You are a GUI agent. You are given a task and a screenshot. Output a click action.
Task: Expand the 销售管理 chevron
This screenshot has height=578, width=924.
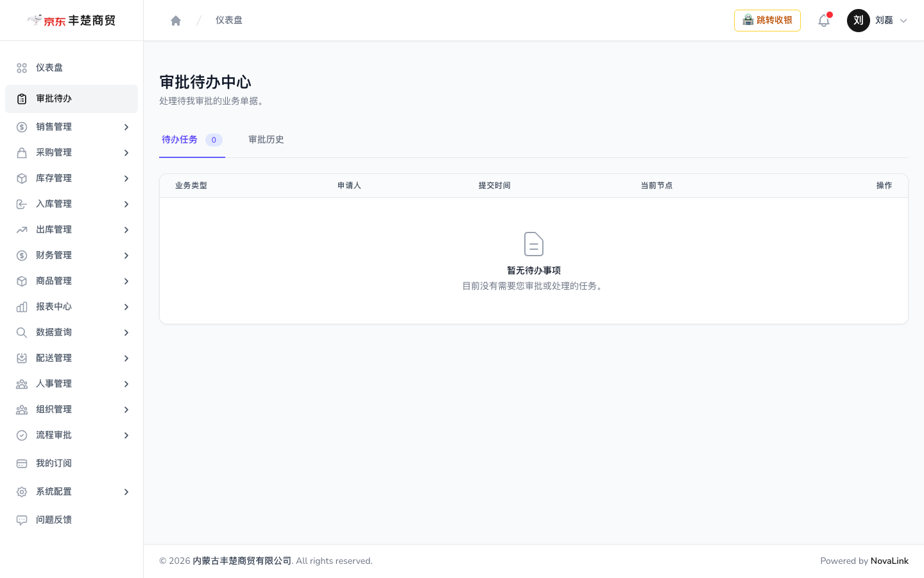pos(126,127)
